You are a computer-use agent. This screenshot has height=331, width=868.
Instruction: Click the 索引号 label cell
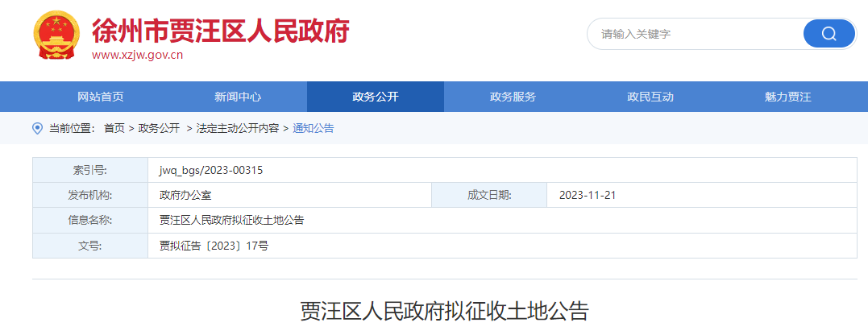(x=90, y=170)
